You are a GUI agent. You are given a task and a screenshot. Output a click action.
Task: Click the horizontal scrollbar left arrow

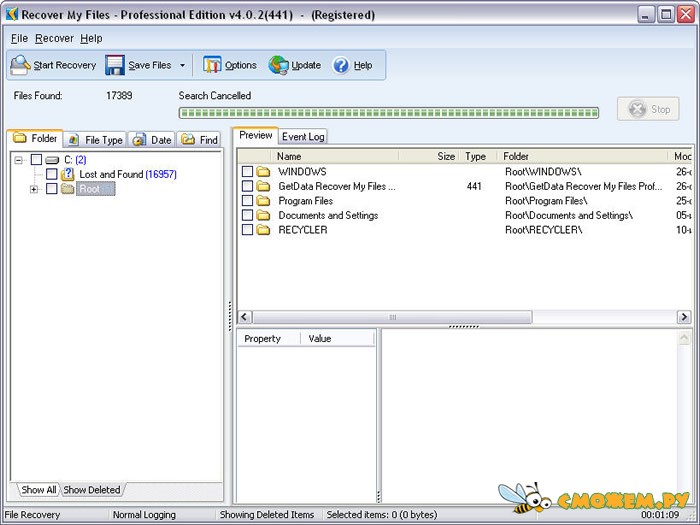point(244,317)
